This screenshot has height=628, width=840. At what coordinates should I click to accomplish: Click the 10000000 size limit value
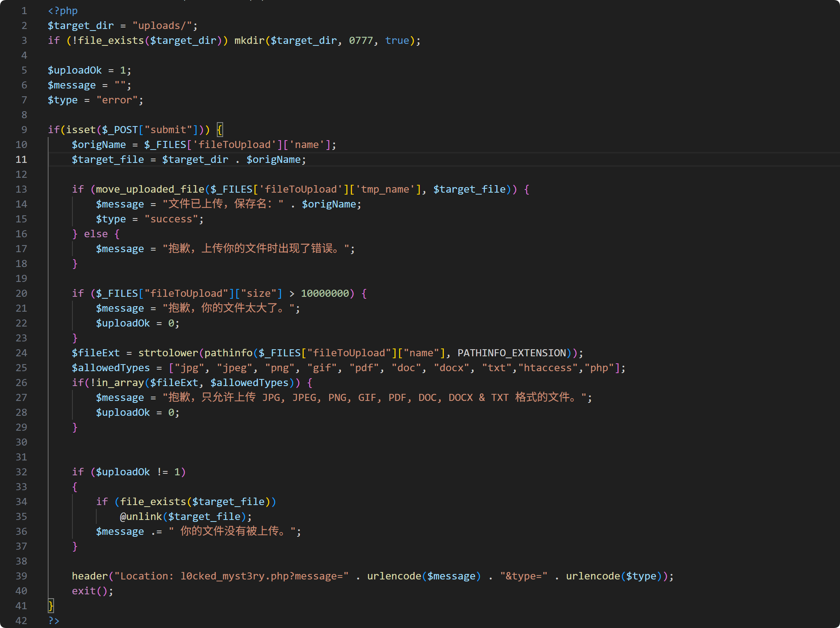[325, 294]
